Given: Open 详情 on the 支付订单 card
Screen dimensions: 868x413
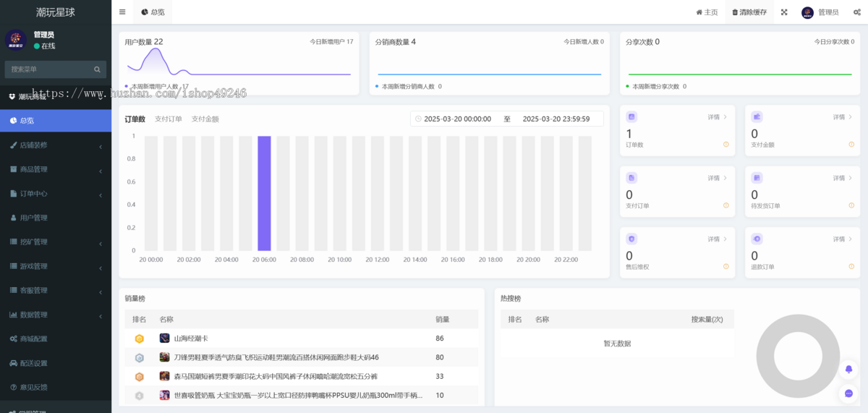Looking at the screenshot, I should pyautogui.click(x=718, y=177).
